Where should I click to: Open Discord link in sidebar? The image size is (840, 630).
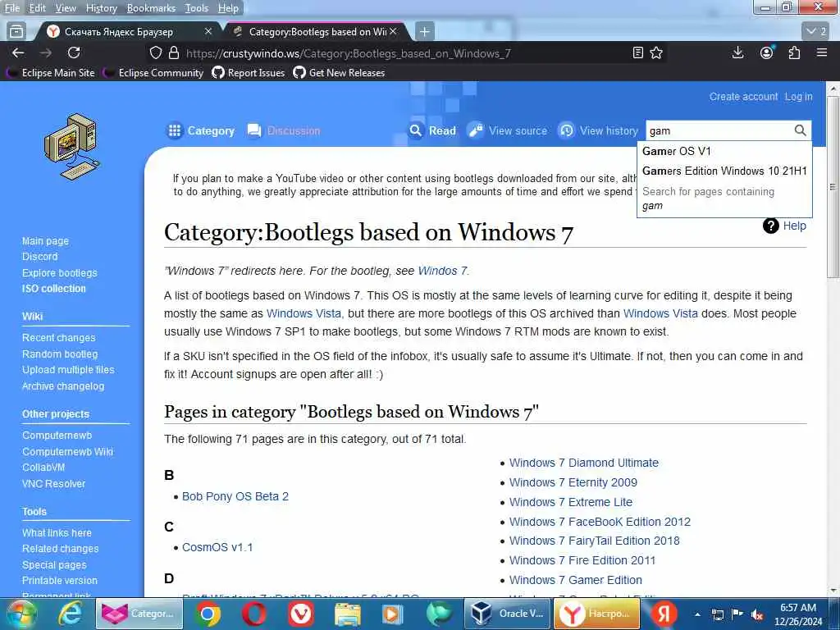39,257
